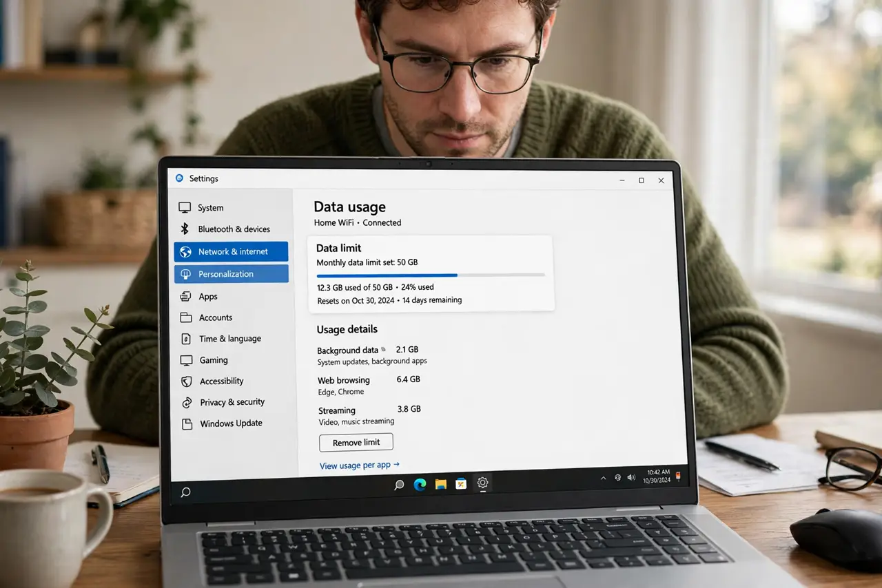Click the Apps icon in the sidebar
This screenshot has height=588, width=882.
click(185, 296)
